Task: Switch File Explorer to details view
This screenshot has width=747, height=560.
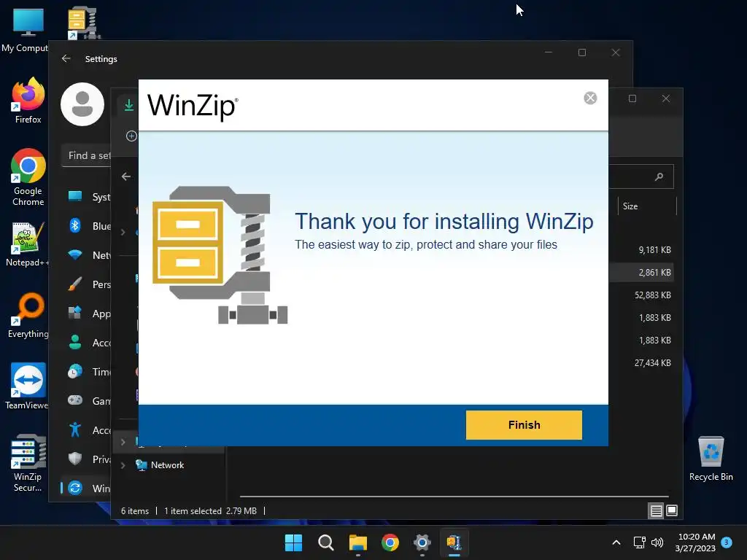Action: (656, 511)
